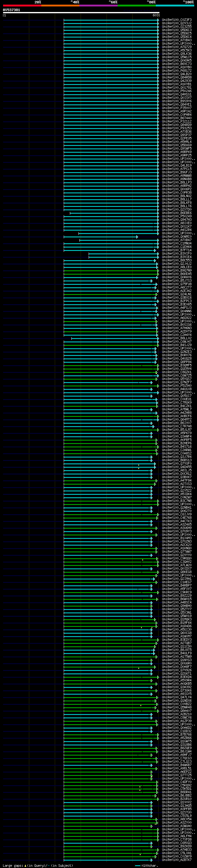Click the white query sequence bar

tap(81, 12)
